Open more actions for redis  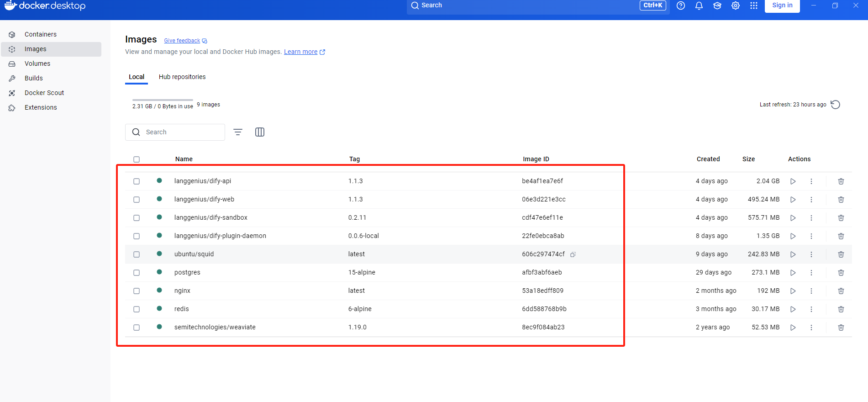click(811, 309)
